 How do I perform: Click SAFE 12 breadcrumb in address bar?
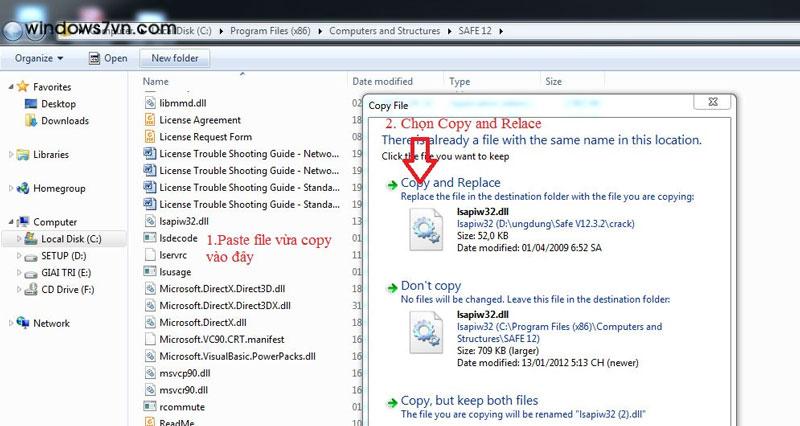tap(474, 31)
